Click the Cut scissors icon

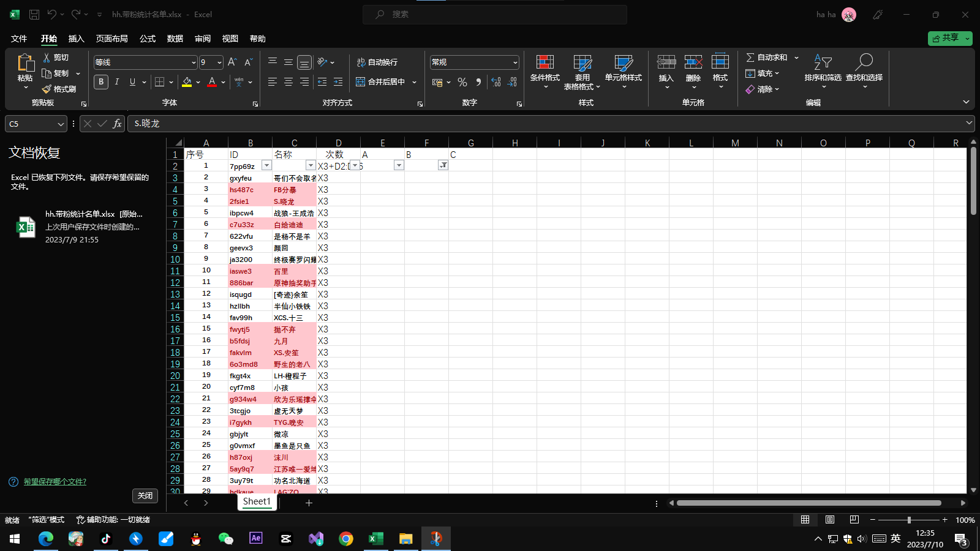pyautogui.click(x=47, y=57)
